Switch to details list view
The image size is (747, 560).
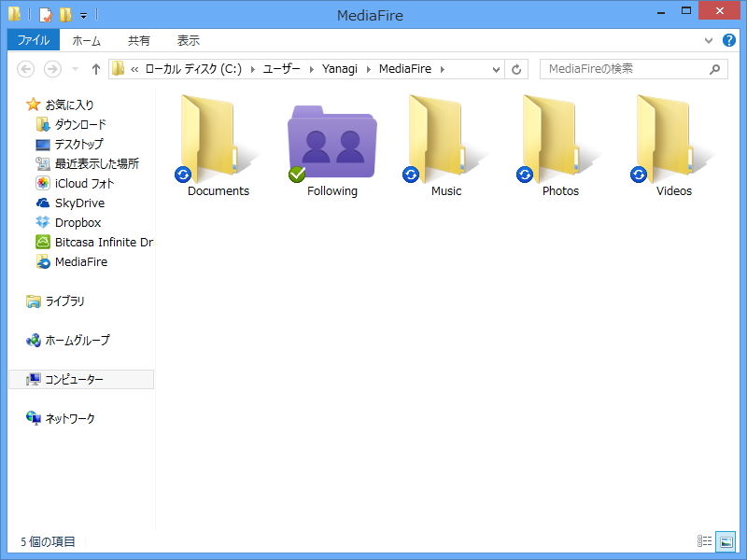click(707, 541)
